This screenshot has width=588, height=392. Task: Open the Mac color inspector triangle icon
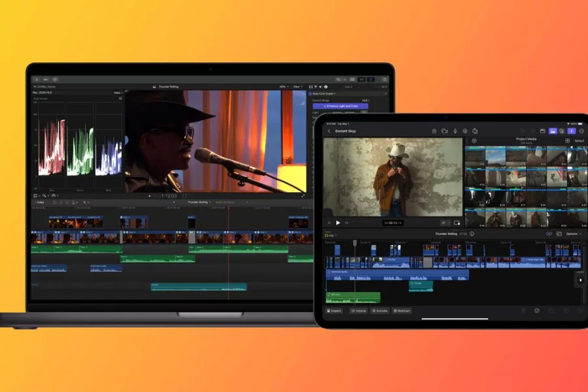316,87
